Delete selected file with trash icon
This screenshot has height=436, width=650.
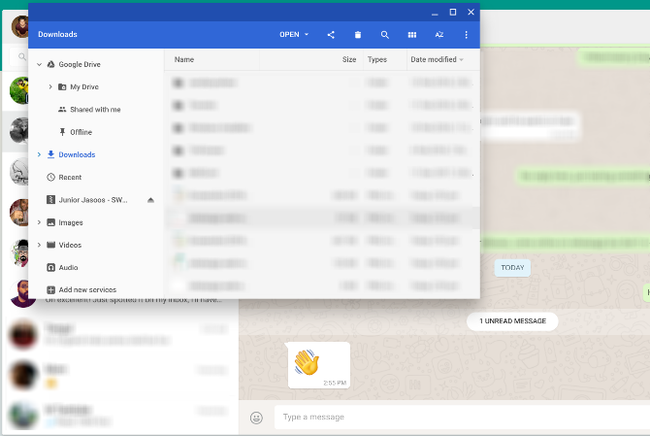coord(358,35)
